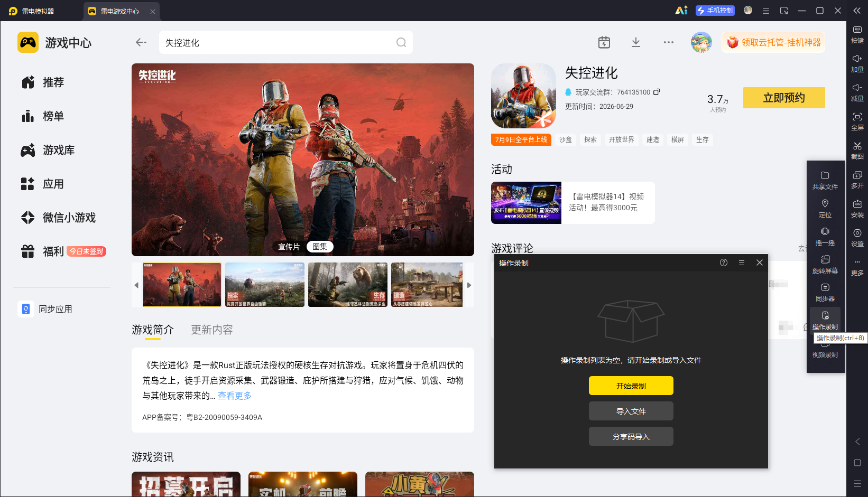The image size is (868, 497).
Task: Switch to 更新内容 tab
Action: click(x=212, y=330)
